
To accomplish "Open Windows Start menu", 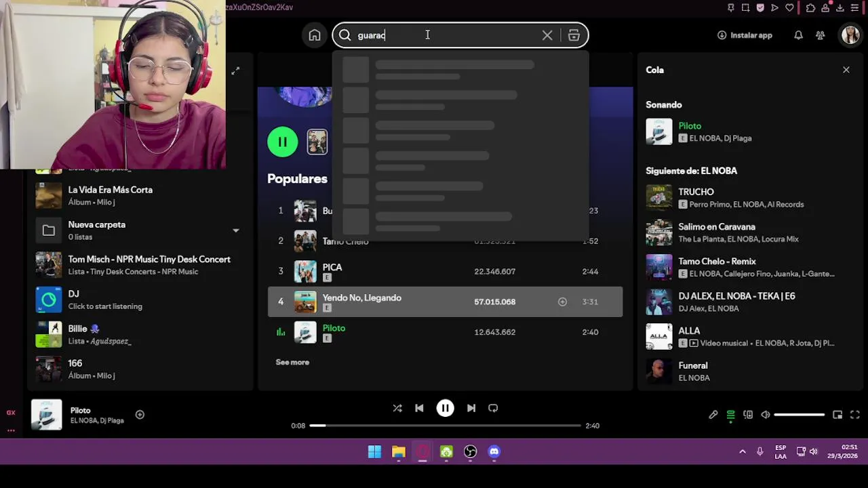I will (374, 451).
